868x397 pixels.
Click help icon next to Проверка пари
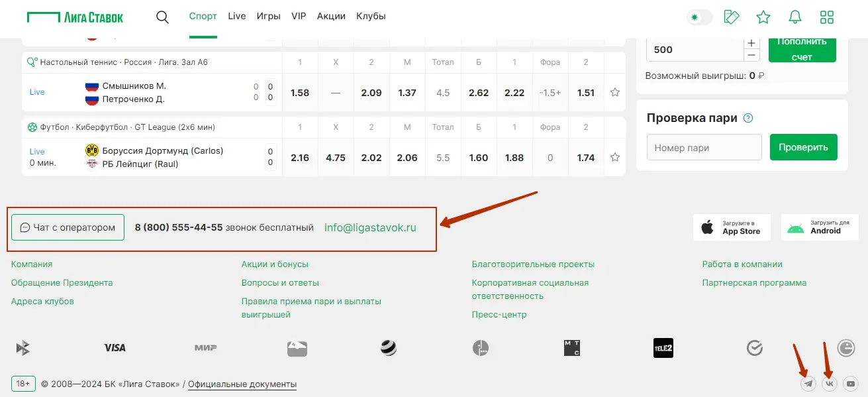tap(748, 119)
